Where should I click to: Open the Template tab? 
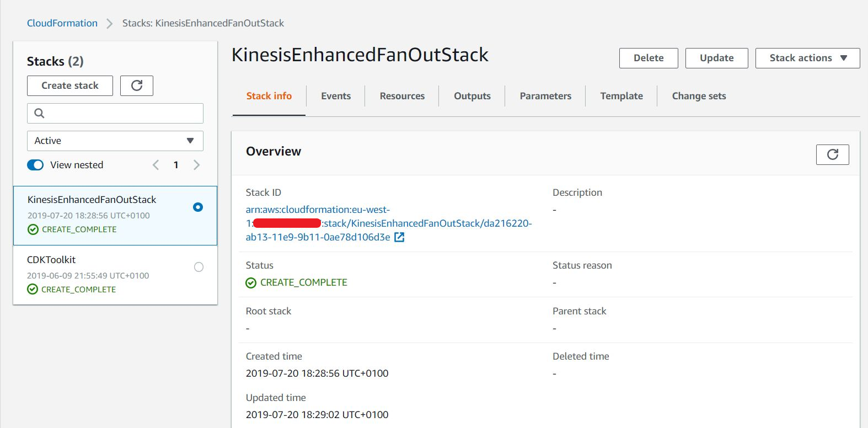[621, 96]
